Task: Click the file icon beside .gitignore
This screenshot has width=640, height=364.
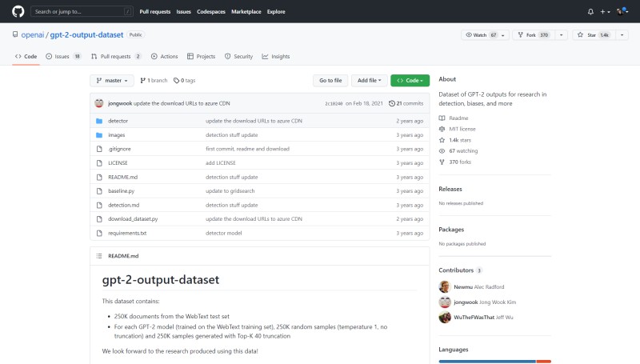Action: 99,149
